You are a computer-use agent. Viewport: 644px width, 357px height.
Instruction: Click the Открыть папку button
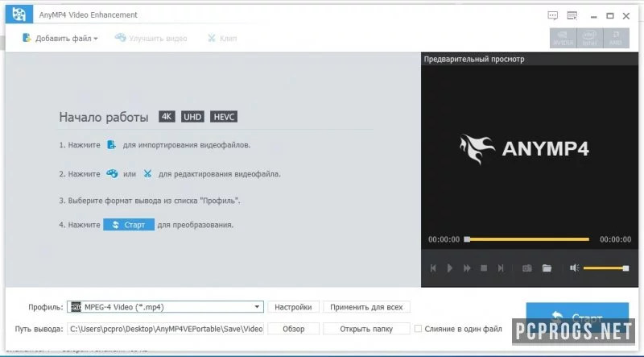tap(366, 329)
